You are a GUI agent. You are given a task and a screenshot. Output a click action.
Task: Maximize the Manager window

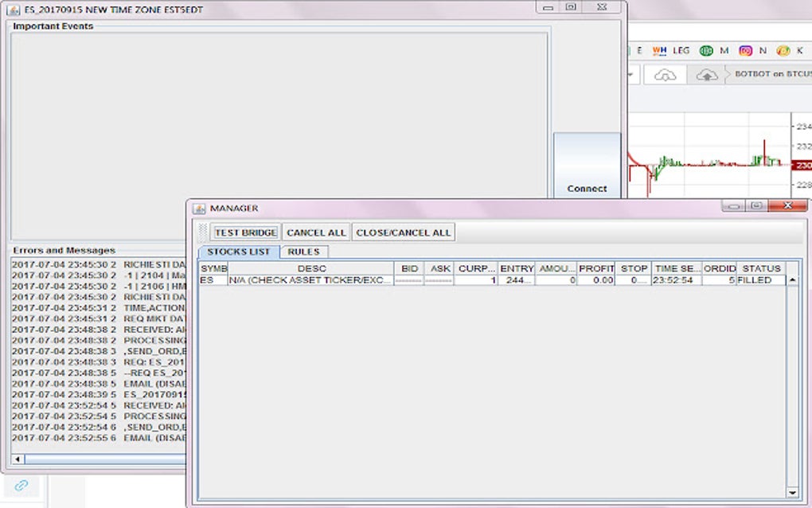756,205
